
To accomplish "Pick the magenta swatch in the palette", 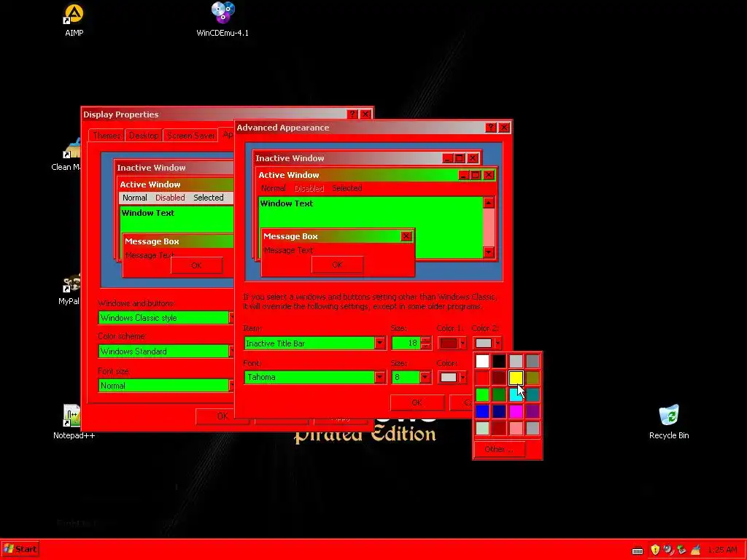I will [x=516, y=411].
